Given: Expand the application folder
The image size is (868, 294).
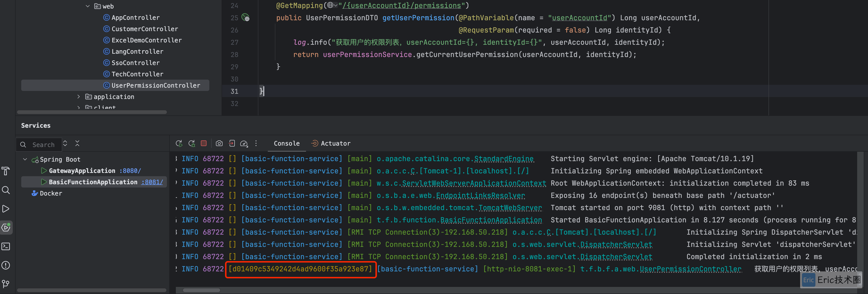Looking at the screenshot, I should [79, 97].
